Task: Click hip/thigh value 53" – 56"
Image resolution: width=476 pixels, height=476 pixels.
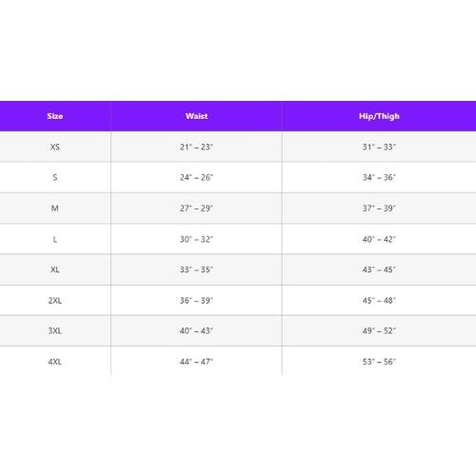Action: click(x=379, y=362)
